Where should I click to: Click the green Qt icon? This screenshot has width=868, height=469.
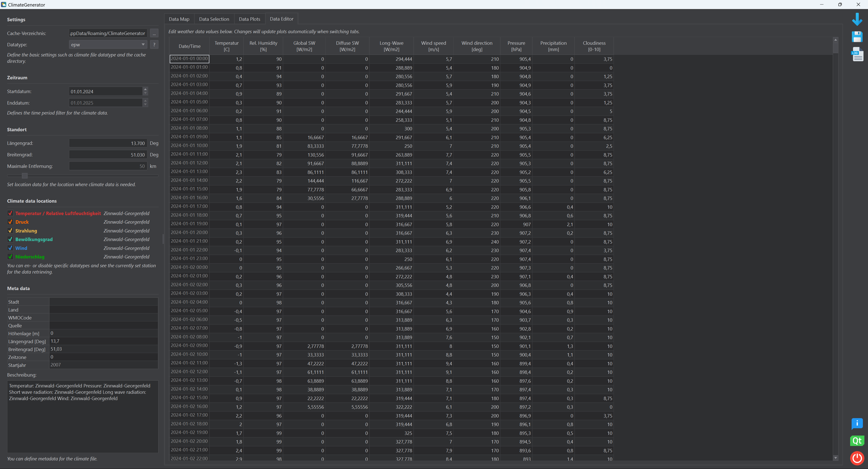click(857, 441)
